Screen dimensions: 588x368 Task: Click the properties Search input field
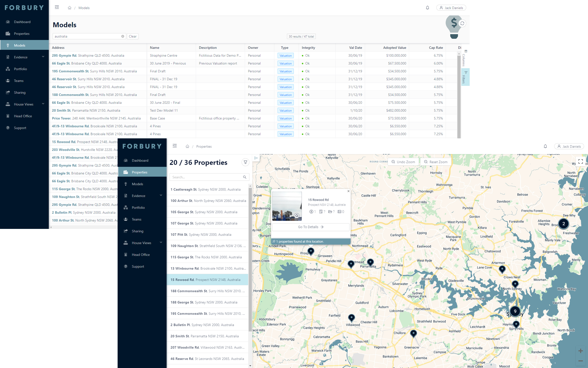(x=206, y=177)
